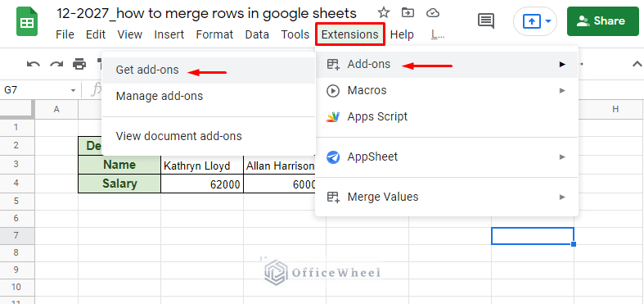Collapse the toolbar with the chevron
Screen dimensions: 644x304
(x=637, y=64)
